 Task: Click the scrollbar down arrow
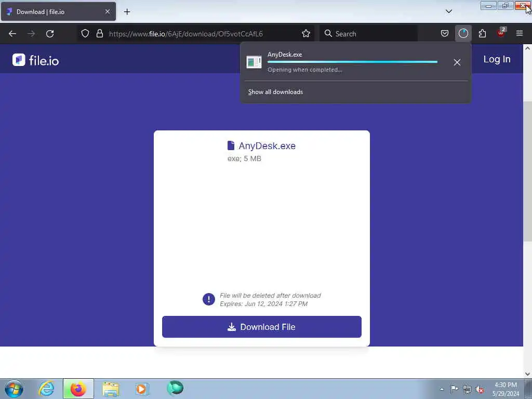(527, 374)
